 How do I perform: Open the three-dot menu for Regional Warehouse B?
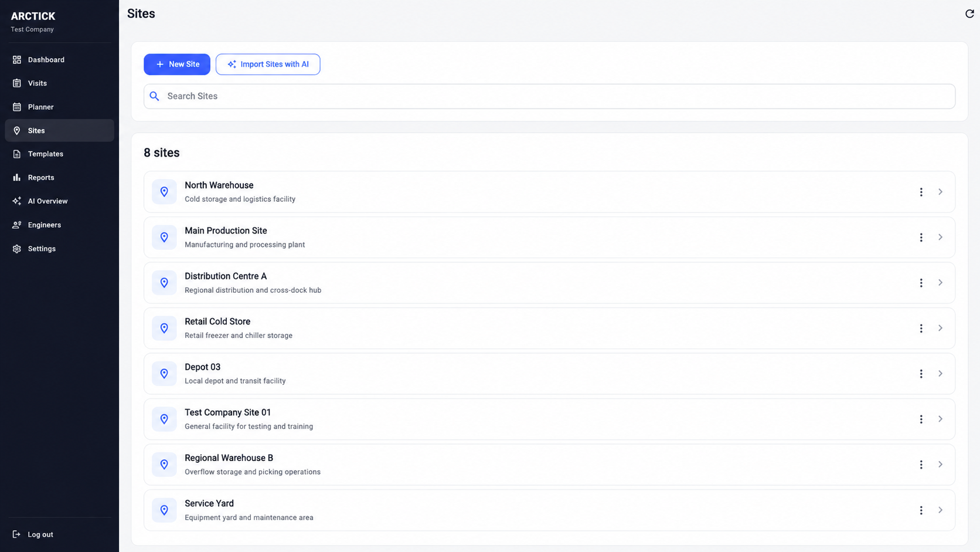pyautogui.click(x=921, y=465)
